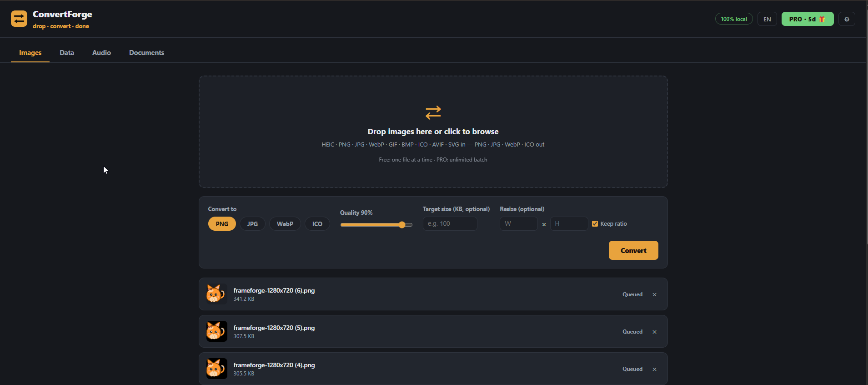Click the Target size KB input field
Screen dimensions: 868x385
click(x=450, y=223)
